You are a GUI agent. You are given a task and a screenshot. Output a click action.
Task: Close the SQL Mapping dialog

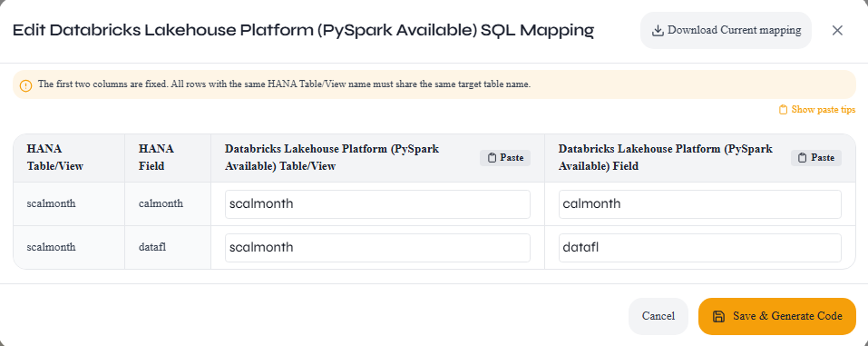click(x=837, y=31)
